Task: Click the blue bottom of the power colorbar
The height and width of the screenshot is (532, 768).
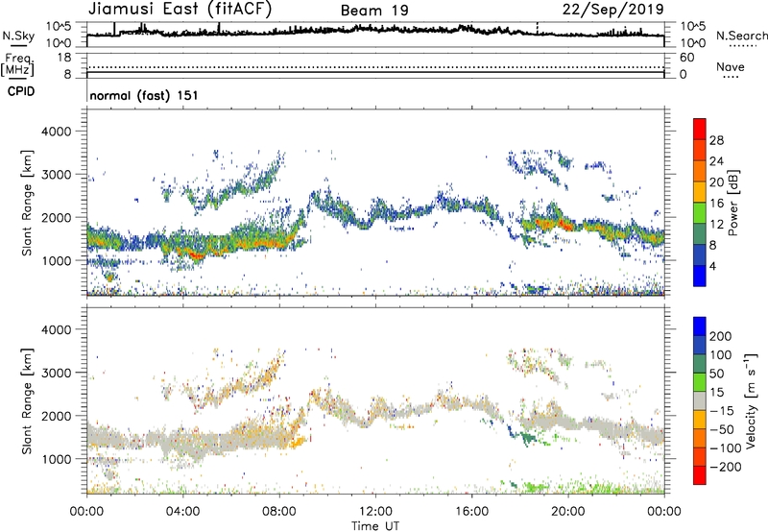Action: pos(700,276)
